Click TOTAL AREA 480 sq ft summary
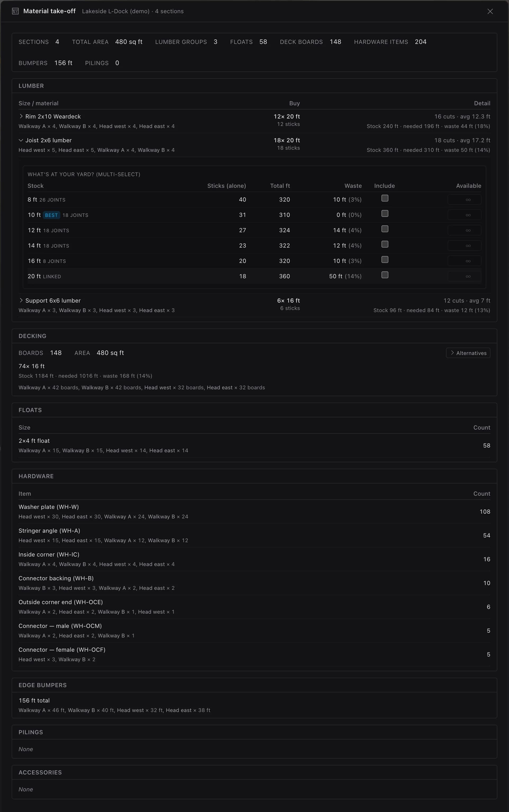The width and height of the screenshot is (509, 812). [107, 42]
